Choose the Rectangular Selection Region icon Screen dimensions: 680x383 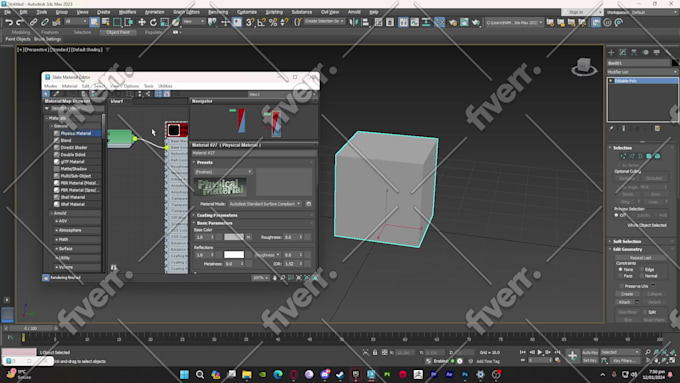tap(117, 22)
